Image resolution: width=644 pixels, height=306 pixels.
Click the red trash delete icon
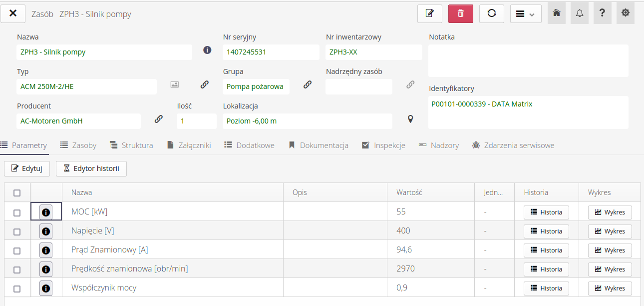[x=460, y=13]
